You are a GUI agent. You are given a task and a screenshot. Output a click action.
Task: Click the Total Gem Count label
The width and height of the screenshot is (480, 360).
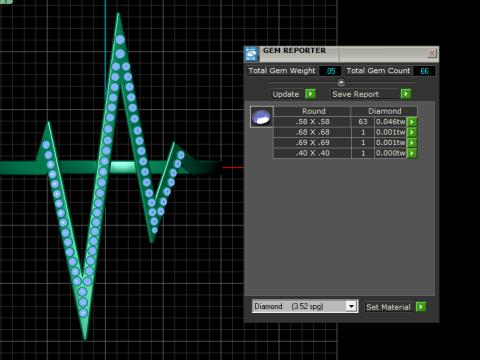(378, 71)
